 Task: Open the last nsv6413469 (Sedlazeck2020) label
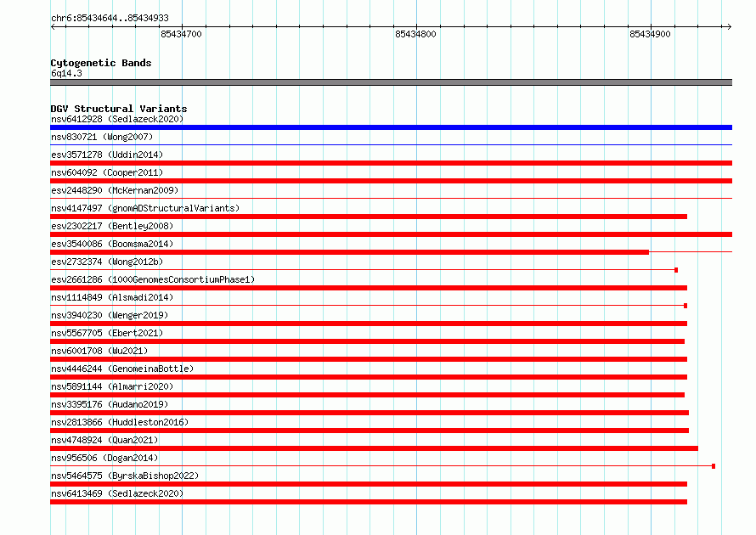pyautogui.click(x=117, y=493)
